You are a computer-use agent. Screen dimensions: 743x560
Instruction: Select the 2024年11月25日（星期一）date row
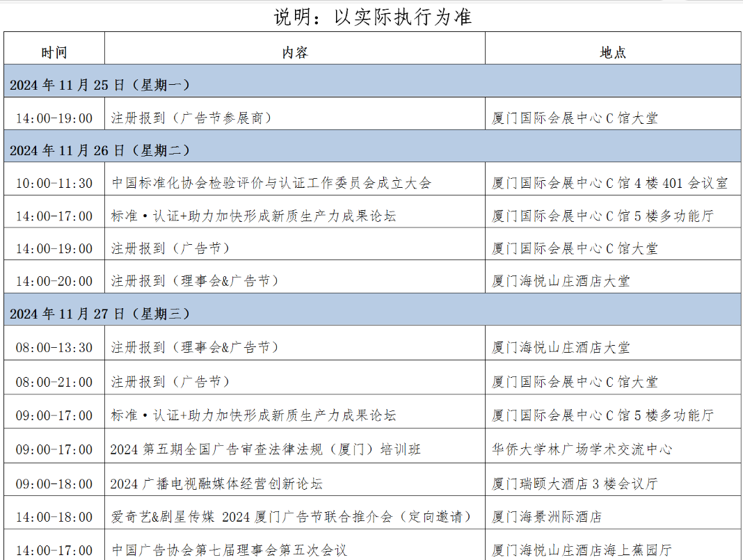pos(100,85)
